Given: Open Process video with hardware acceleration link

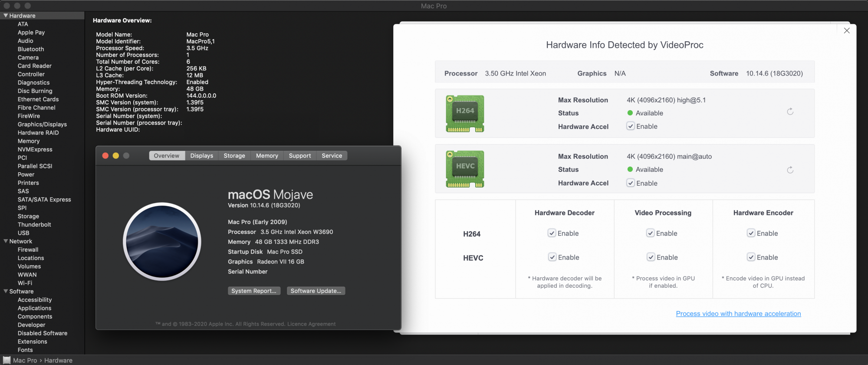Looking at the screenshot, I should tap(738, 313).
